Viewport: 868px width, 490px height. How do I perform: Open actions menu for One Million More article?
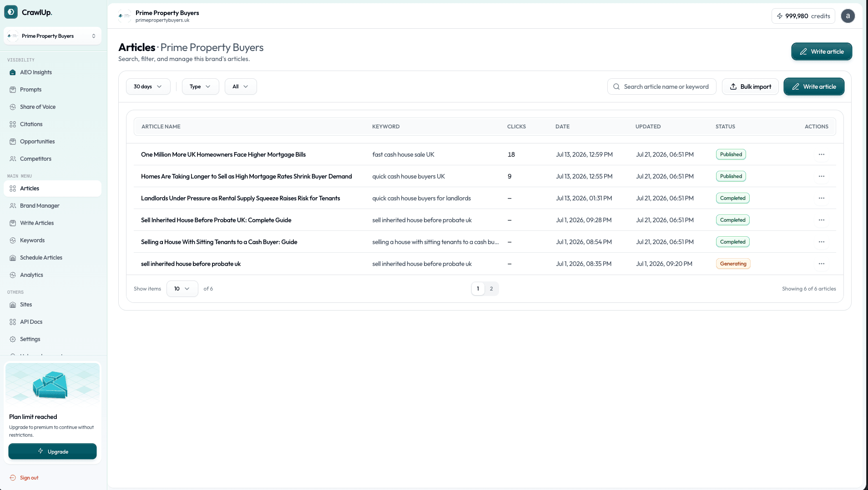point(821,154)
